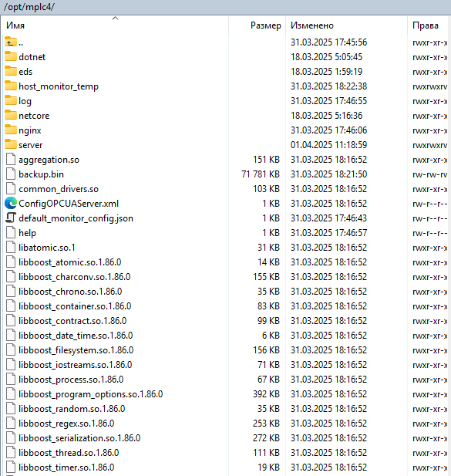Select the file name libboost_regex.so.1.86.0
Screen dimensions: 451x476
(66, 424)
